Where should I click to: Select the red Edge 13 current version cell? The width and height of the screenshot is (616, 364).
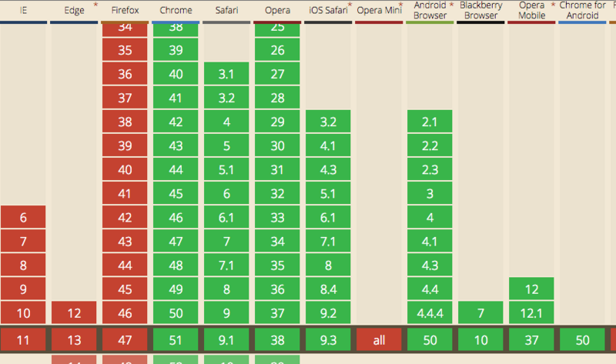pyautogui.click(x=74, y=339)
